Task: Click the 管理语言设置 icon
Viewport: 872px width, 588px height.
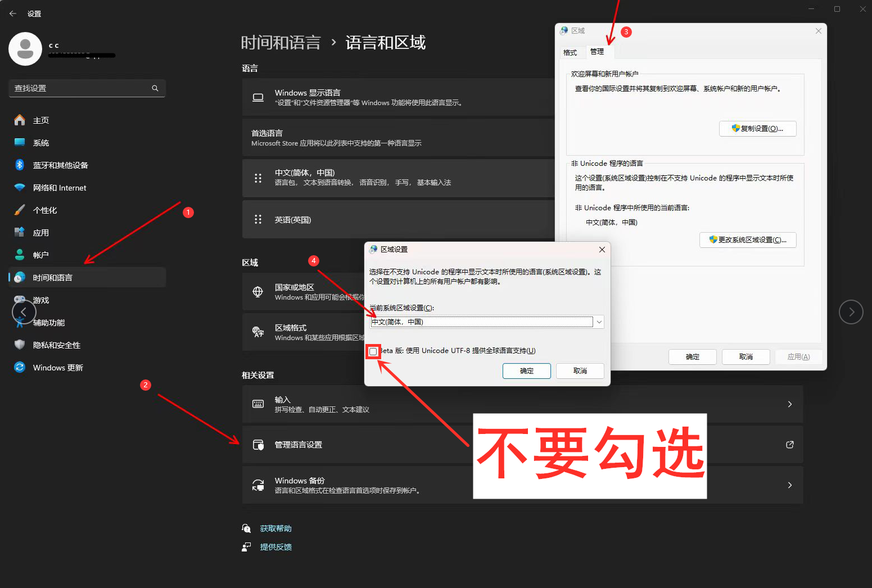Action: pyautogui.click(x=258, y=445)
